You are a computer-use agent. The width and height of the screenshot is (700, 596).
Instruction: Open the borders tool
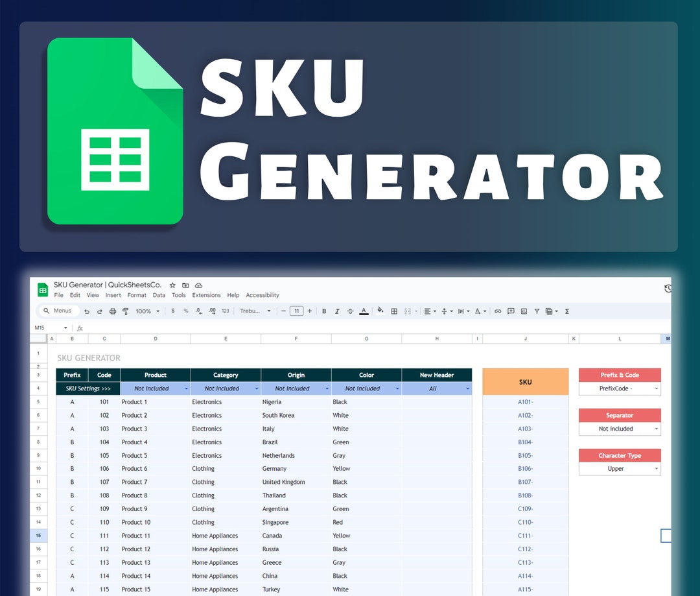(394, 311)
